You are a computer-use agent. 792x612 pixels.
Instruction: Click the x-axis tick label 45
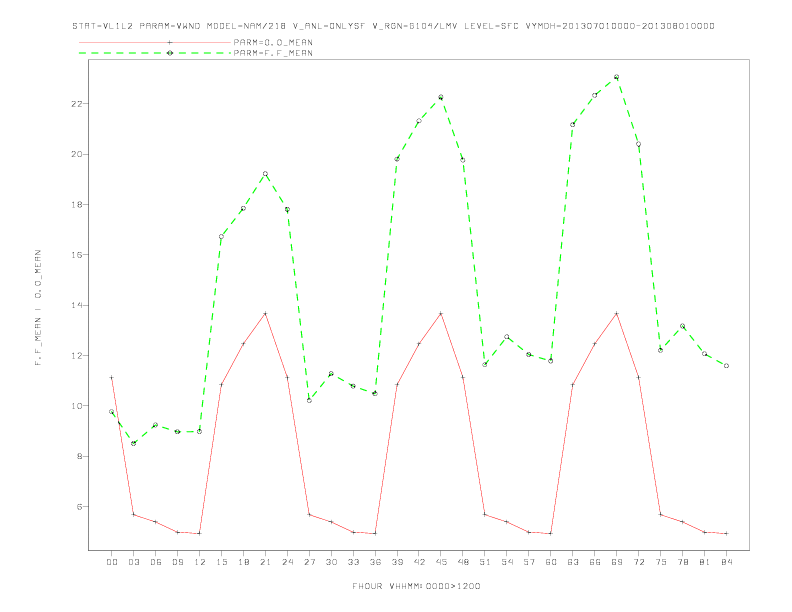pyautogui.click(x=441, y=562)
